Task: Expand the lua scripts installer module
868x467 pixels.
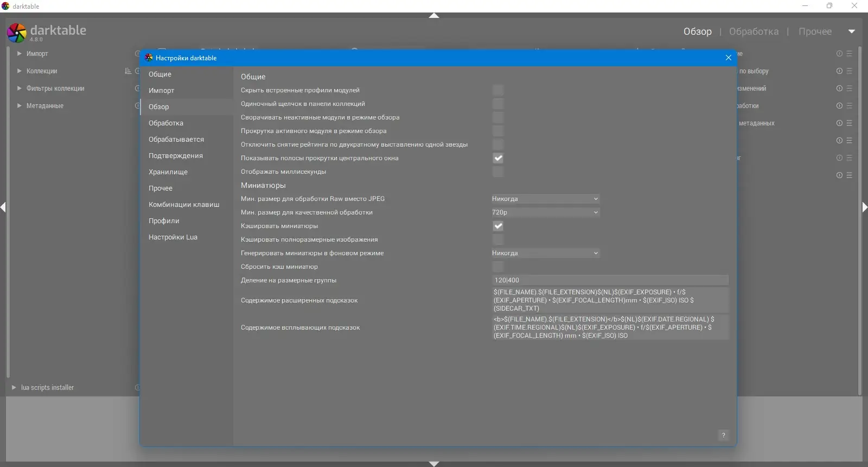Action: [14, 388]
